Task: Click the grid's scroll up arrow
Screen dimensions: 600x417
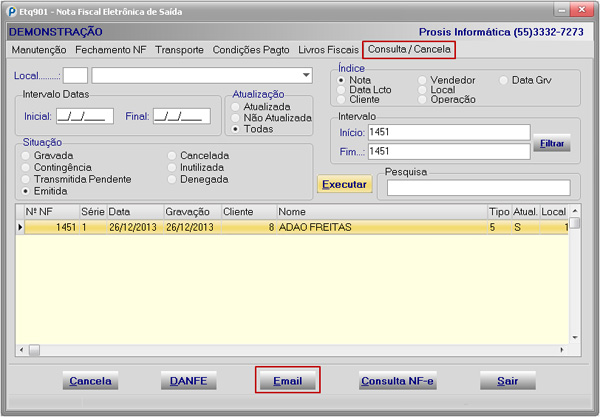Action: (x=575, y=211)
